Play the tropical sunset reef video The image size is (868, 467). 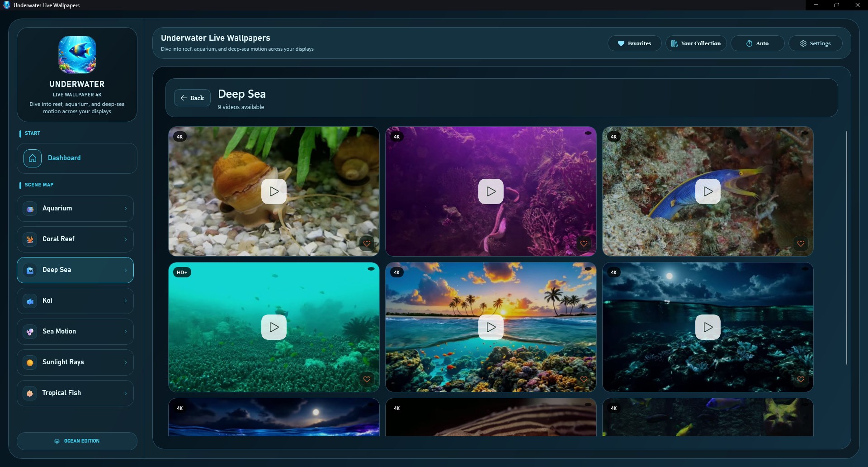491,327
